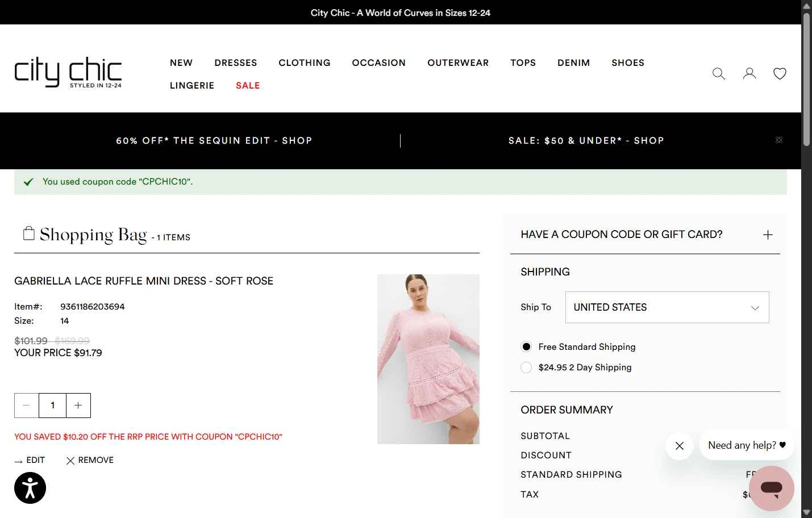
Task: Click the STANDARD SHIPPING label
Action: pos(571,475)
